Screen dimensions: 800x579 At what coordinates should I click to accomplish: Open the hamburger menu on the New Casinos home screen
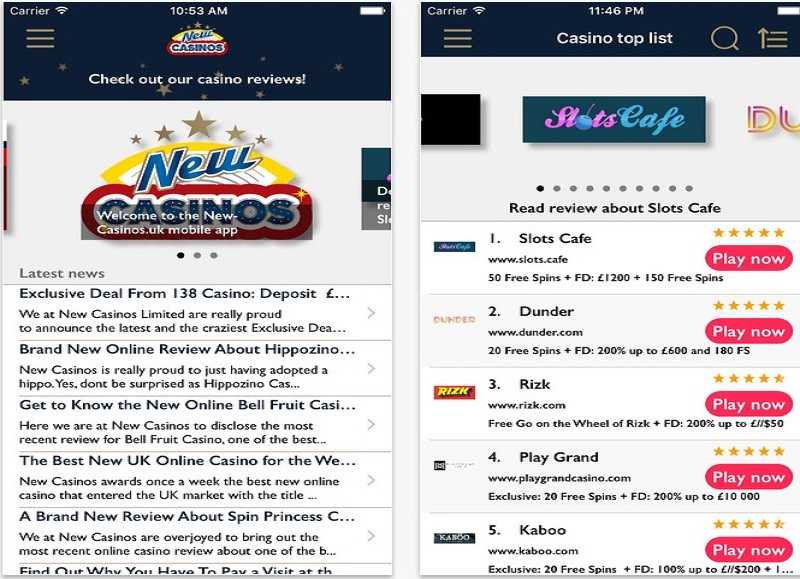pos(40,38)
